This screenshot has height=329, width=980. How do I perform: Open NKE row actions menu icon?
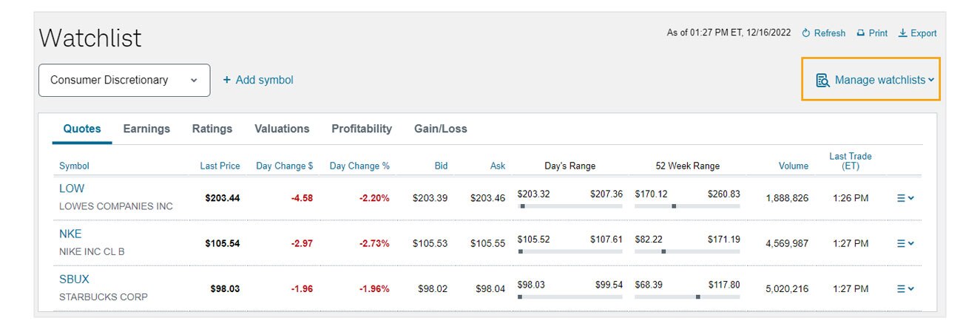pyautogui.click(x=905, y=243)
